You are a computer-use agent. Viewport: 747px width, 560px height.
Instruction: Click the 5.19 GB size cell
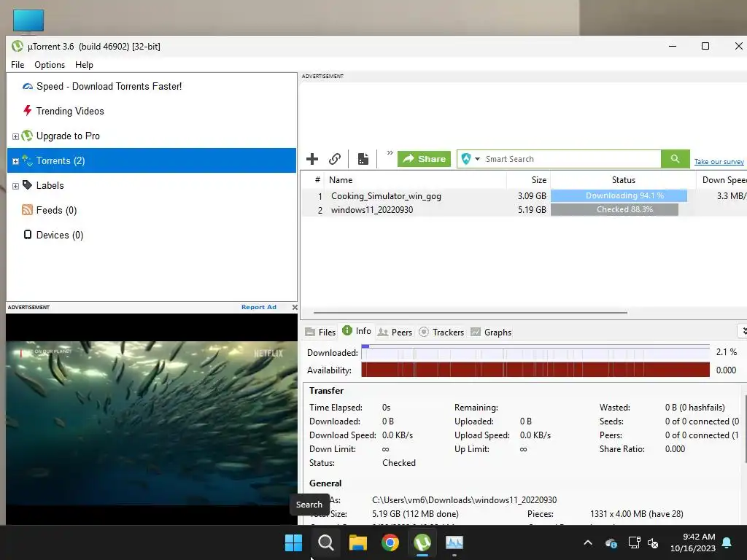click(x=532, y=209)
